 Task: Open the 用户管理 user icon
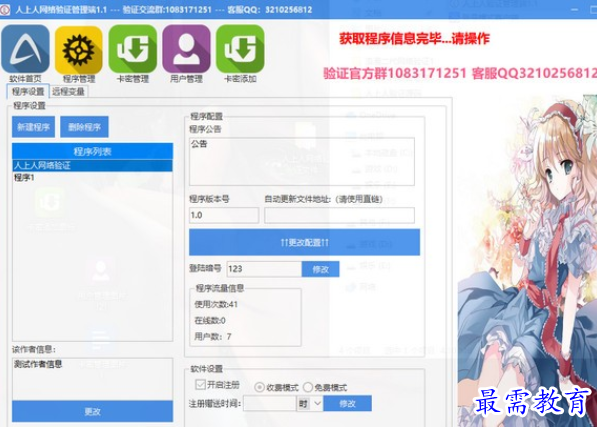point(186,49)
